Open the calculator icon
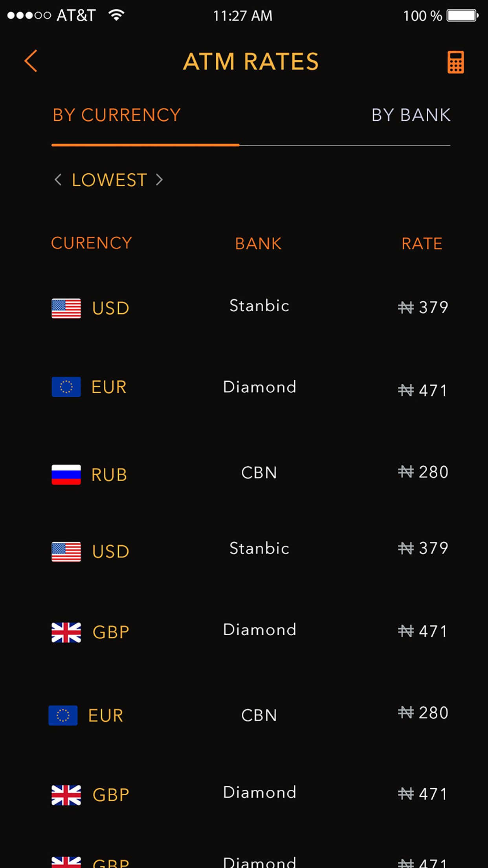This screenshot has width=488, height=868. [455, 62]
